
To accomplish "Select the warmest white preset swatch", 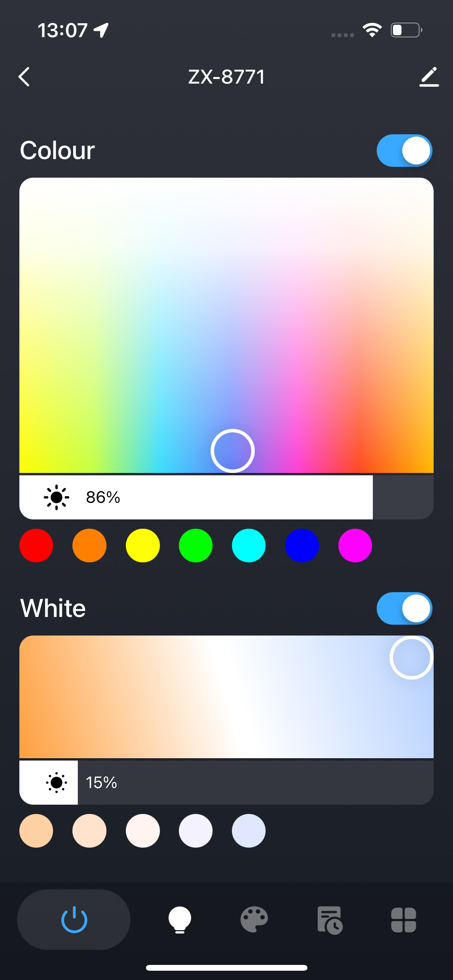I will point(36,831).
